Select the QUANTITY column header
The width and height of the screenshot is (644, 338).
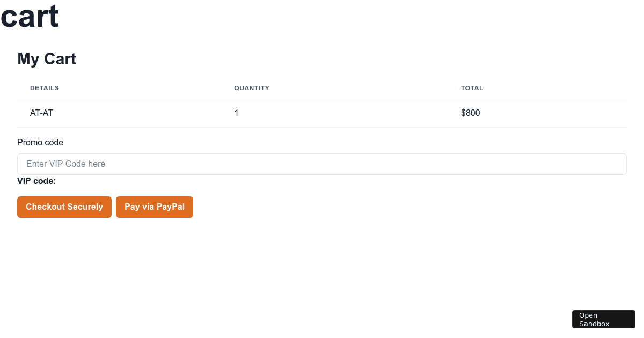[x=252, y=88]
